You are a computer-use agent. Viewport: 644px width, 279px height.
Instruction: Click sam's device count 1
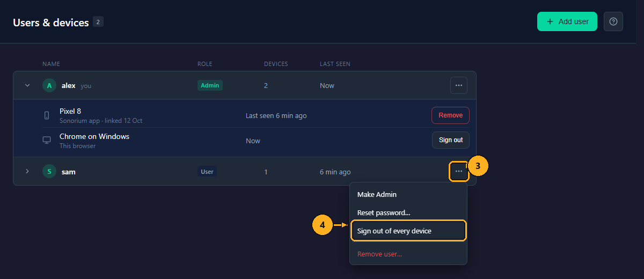[266, 172]
